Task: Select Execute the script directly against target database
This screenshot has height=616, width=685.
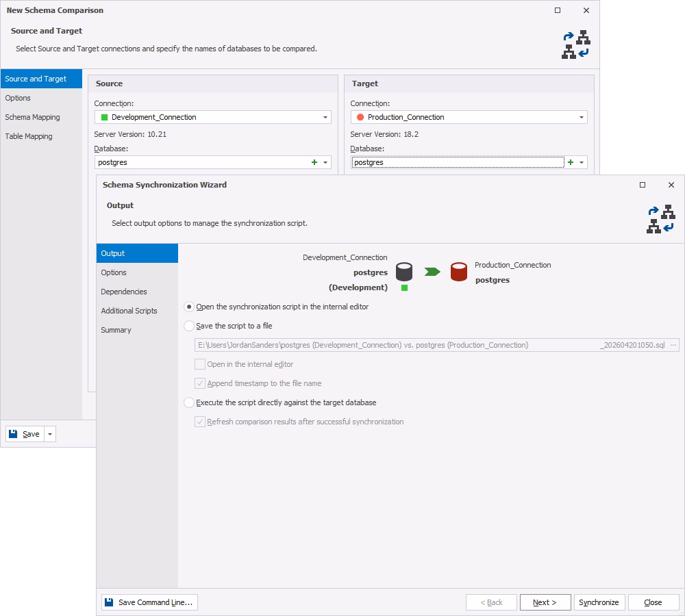Action: click(x=189, y=402)
